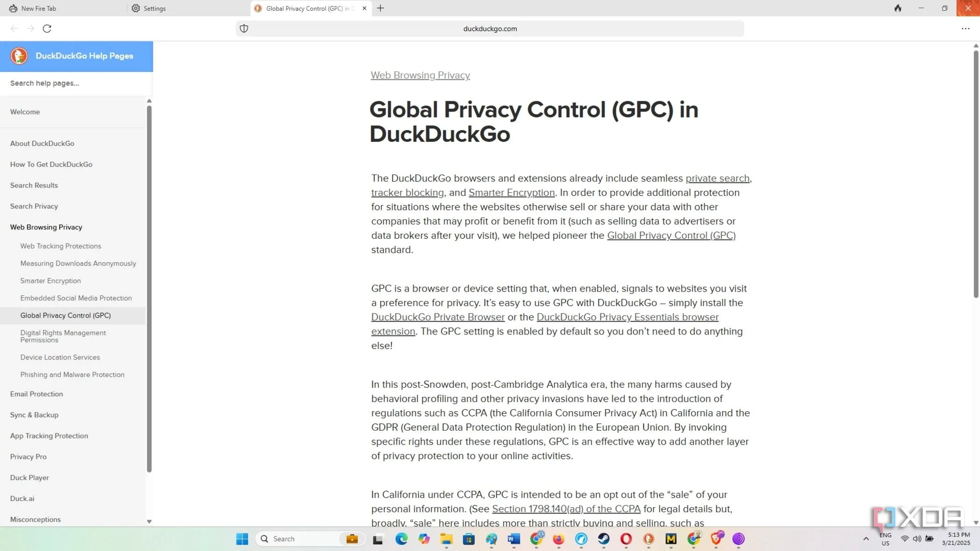
Task: Open the Duck Player sidebar section
Action: pyautogui.click(x=29, y=478)
